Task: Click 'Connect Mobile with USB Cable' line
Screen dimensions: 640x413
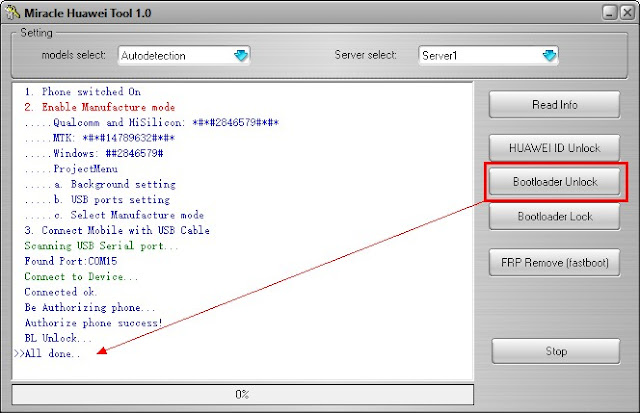Action: coord(117,230)
